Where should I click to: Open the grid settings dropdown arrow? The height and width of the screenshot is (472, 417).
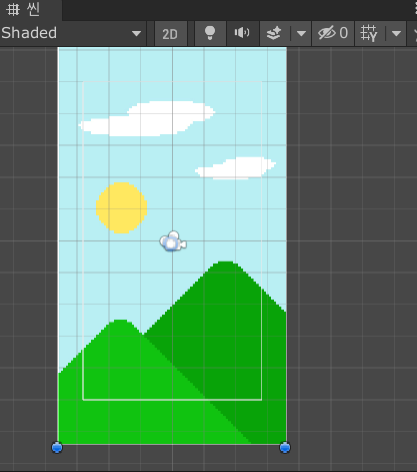point(396,33)
